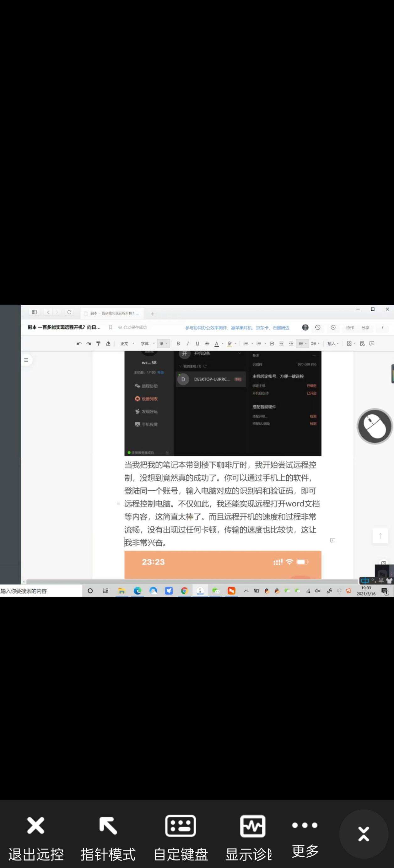Click the 19:03 taskbar clock
Image resolution: width=394 pixels, height=868 pixels.
(366, 591)
